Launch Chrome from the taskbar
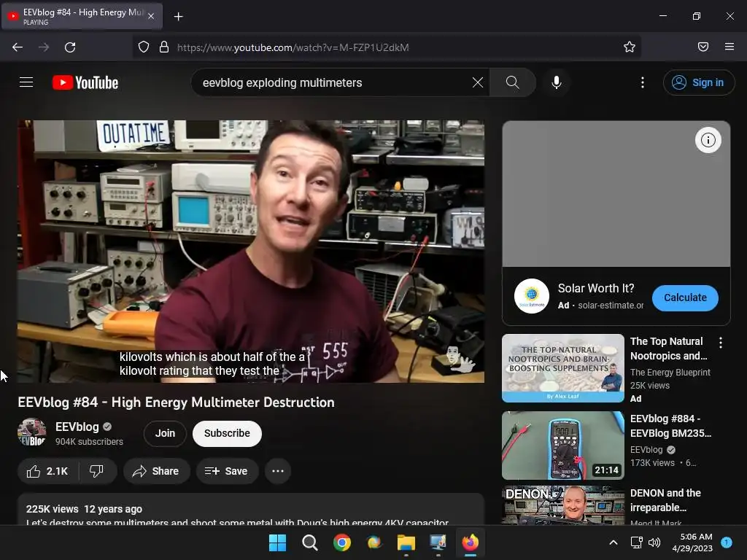 tap(341, 542)
